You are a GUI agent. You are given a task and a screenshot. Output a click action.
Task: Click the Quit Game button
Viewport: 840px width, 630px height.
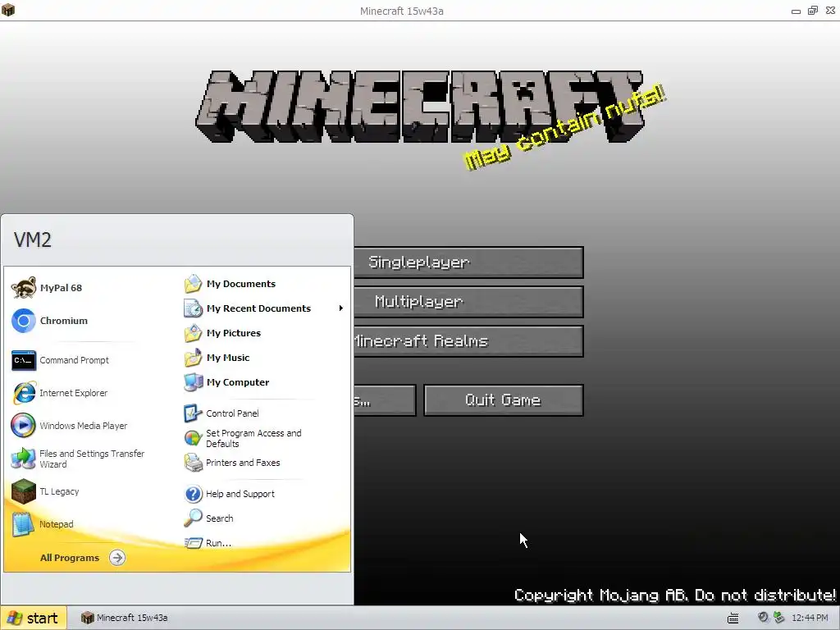pos(503,400)
